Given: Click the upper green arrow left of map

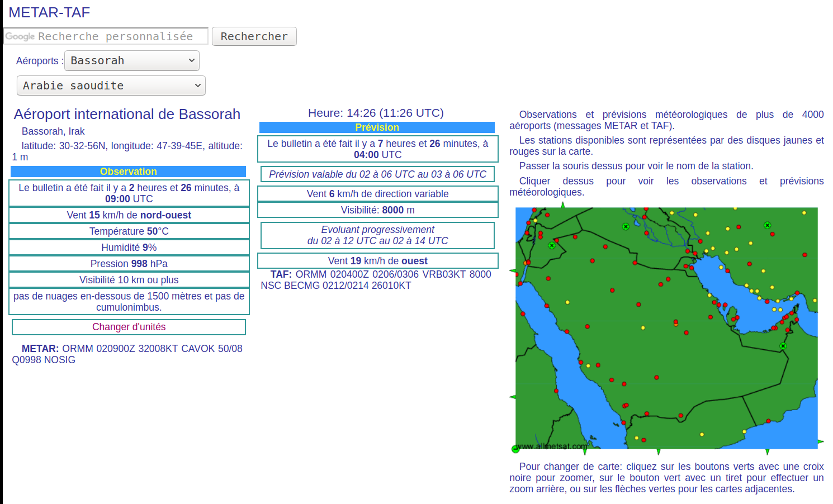Looking at the screenshot, I should pyautogui.click(x=513, y=271).
